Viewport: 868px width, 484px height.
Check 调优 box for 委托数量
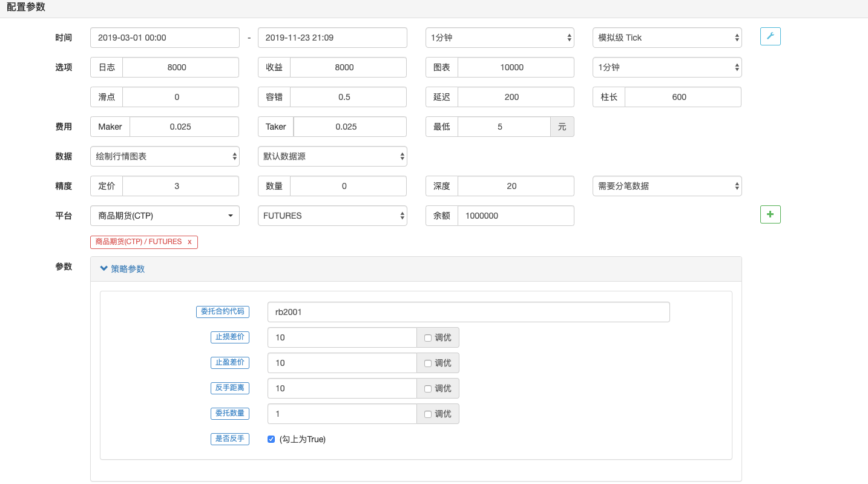(428, 414)
